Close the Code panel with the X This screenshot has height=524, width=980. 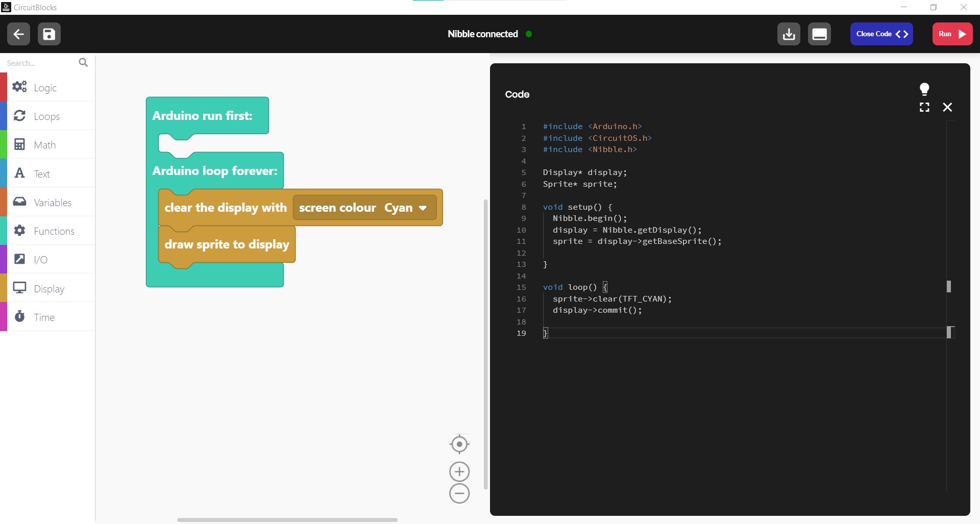coord(947,107)
